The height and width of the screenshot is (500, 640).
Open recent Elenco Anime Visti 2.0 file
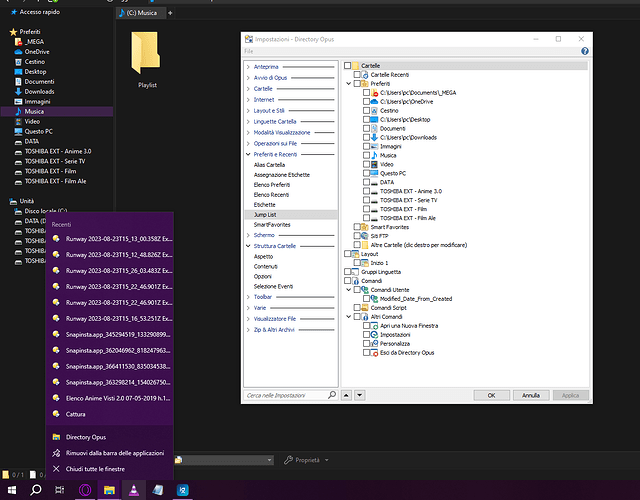(109, 398)
